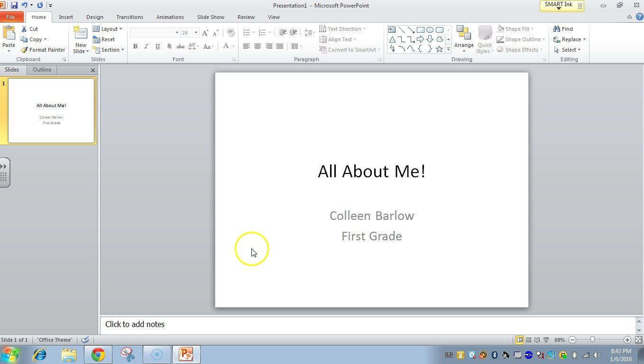Click Replace in the Editing group
The height and width of the screenshot is (364, 644).
click(x=569, y=39)
